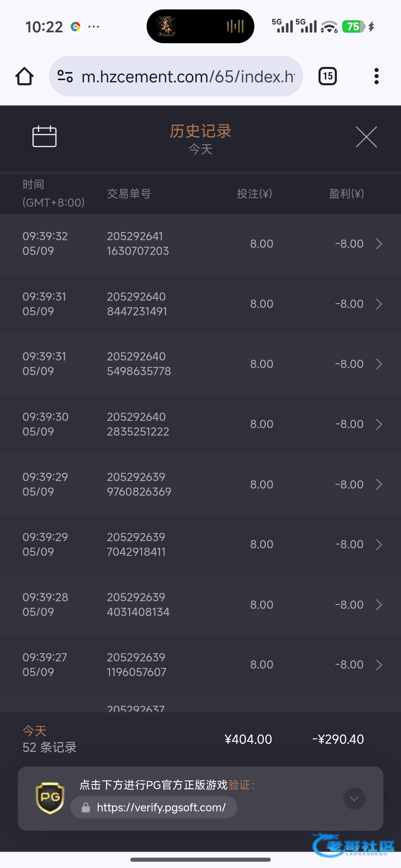Open the 09:39:27 transaction details
The image size is (401, 868).
200,664
